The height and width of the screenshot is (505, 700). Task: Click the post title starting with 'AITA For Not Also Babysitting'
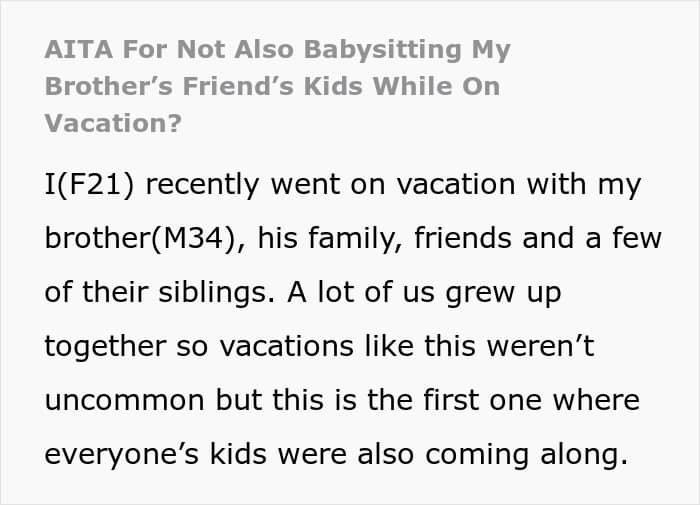click(277, 86)
